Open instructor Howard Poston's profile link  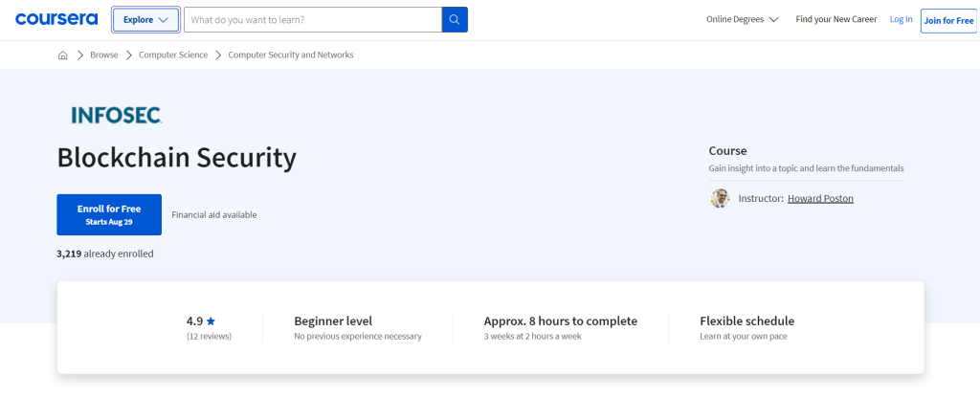click(820, 199)
